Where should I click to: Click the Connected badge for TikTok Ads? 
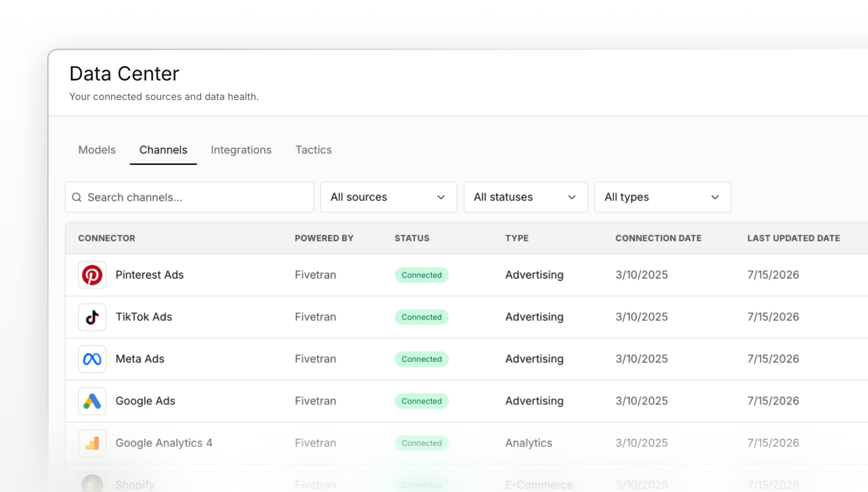point(421,317)
